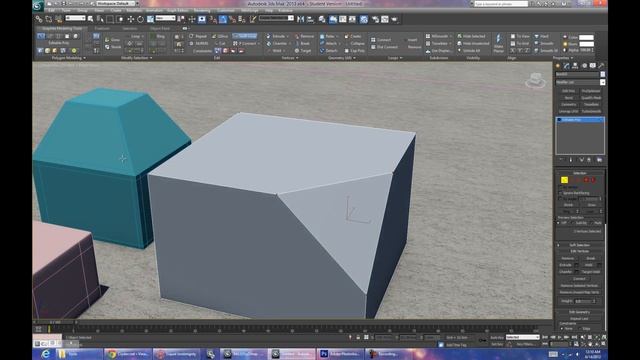Enable the Ignore Backfacing checkbox
The width and height of the screenshot is (640, 360).
[560, 193]
